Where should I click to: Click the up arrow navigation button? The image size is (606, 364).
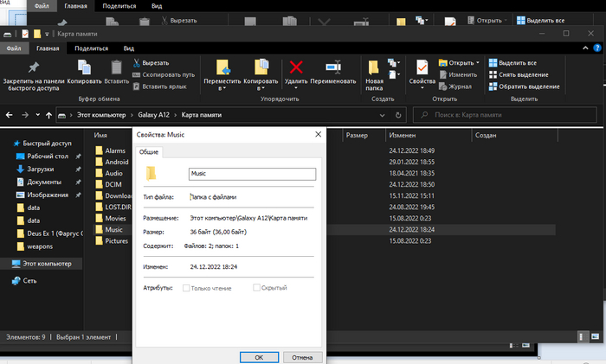coord(47,115)
